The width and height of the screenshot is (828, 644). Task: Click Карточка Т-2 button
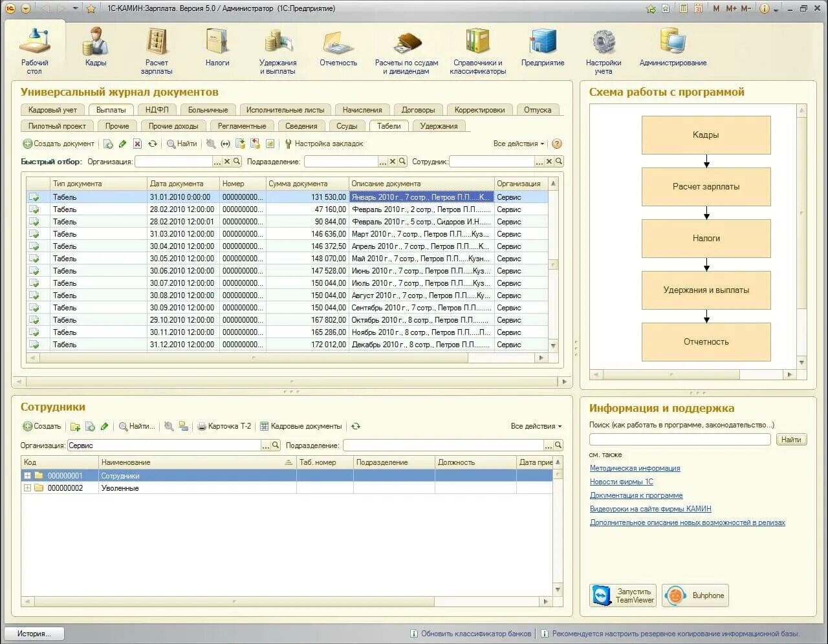pyautogui.click(x=224, y=426)
